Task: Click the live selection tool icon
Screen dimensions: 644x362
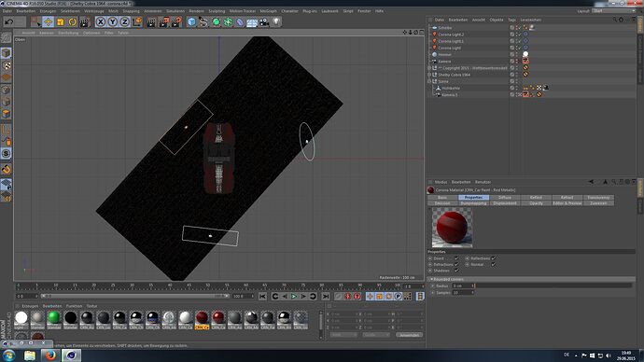Action: point(35,21)
